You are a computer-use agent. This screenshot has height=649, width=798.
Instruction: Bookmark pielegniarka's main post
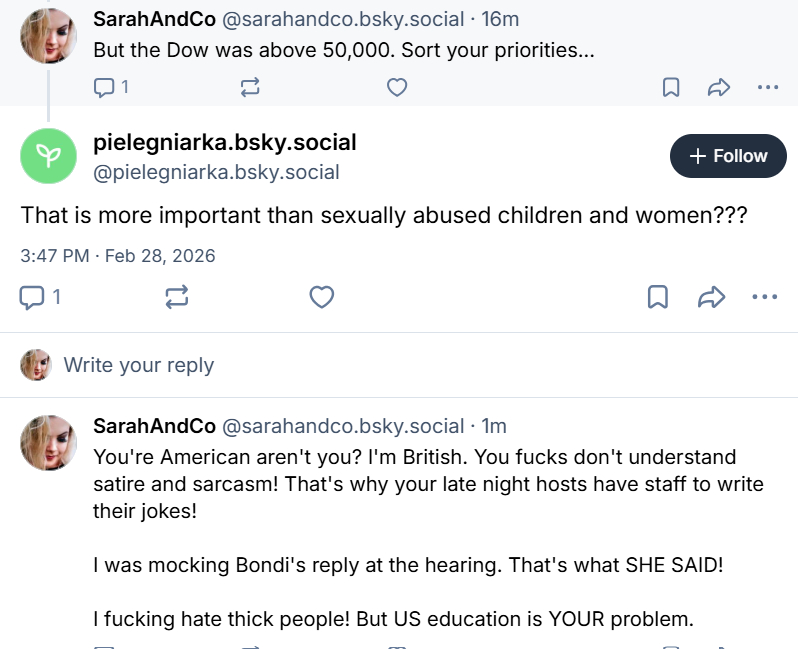pyautogui.click(x=657, y=297)
